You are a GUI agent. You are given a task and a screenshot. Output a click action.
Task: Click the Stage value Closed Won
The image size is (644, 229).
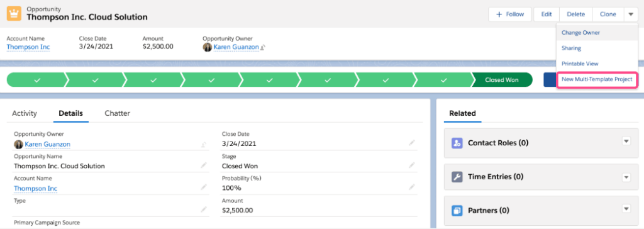click(x=240, y=166)
